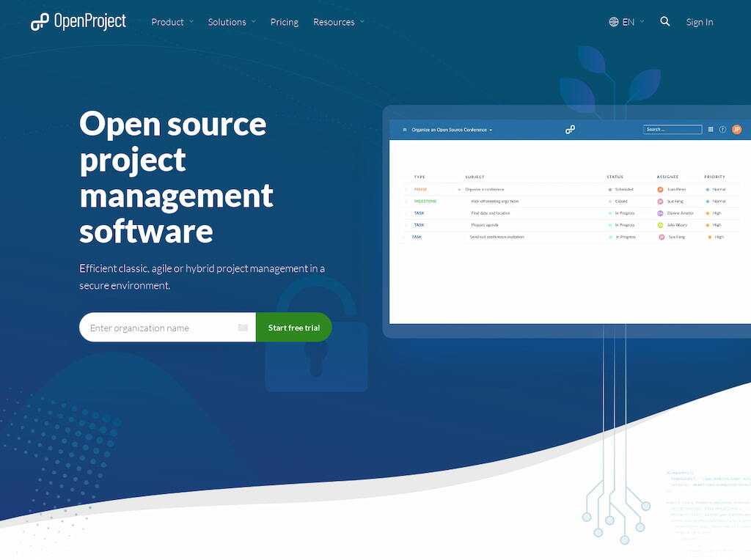Focus the Enter organization name field
Image resolution: width=751 pixels, height=560 pixels.
coord(168,328)
